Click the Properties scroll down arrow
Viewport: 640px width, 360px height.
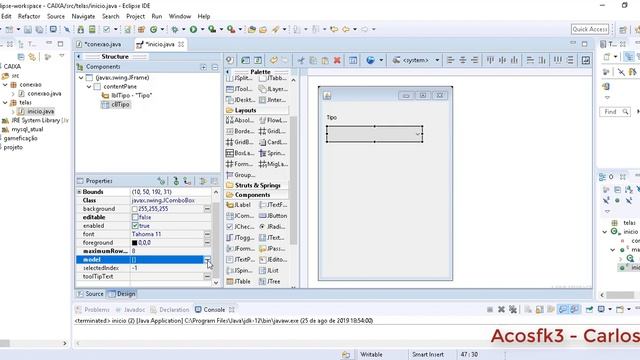(x=216, y=282)
